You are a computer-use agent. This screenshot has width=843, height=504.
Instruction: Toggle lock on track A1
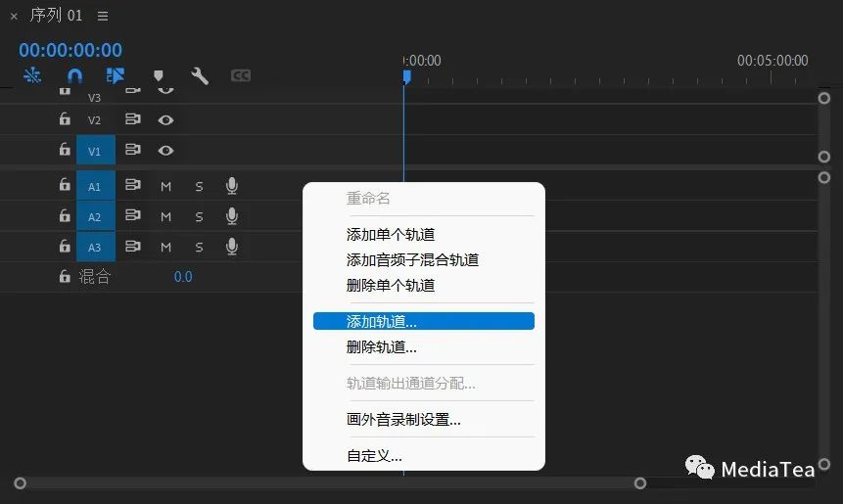point(65,185)
